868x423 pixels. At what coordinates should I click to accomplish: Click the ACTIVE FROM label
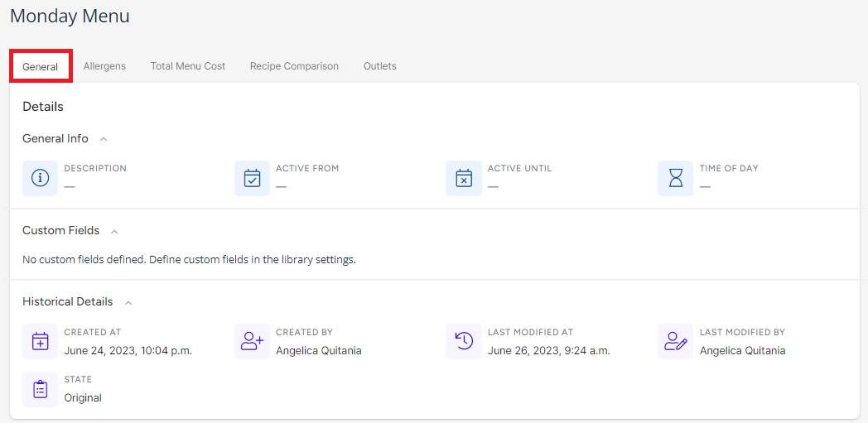307,168
